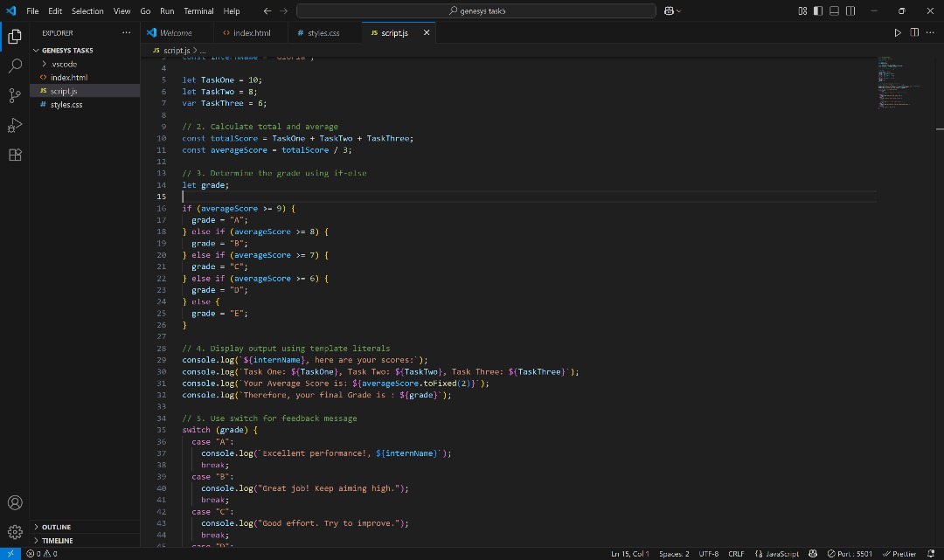Switch to the styles.css tab

pos(323,33)
